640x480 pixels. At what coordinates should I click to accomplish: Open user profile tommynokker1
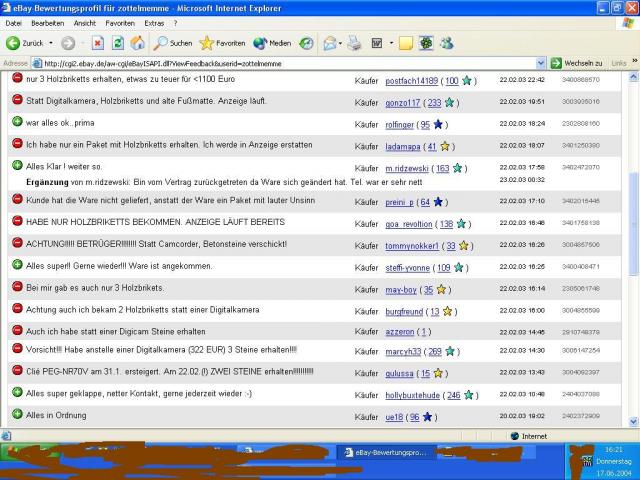pos(411,246)
